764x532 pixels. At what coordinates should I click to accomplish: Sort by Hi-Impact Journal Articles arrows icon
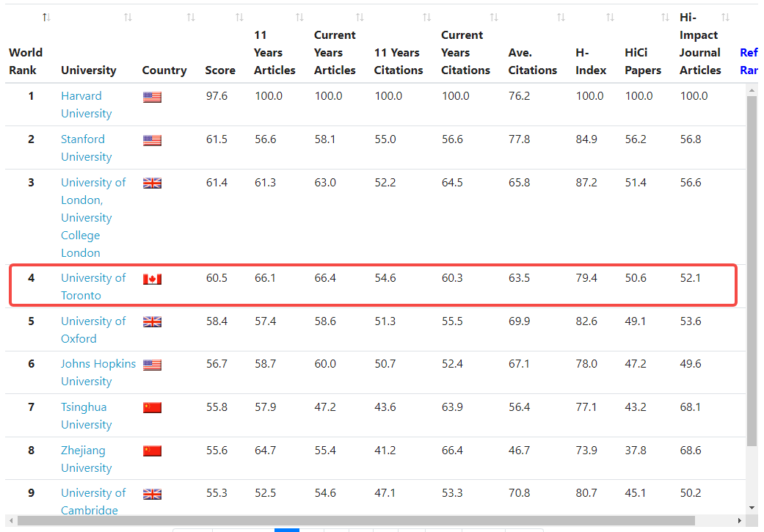tap(726, 18)
